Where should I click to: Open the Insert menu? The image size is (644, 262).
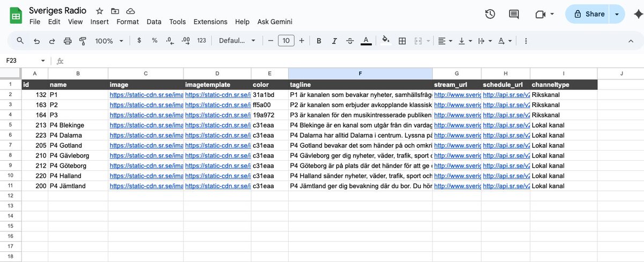tap(100, 22)
